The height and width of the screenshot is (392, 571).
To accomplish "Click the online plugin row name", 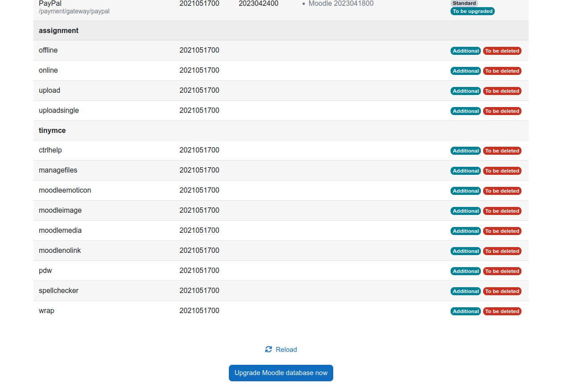I will [x=48, y=70].
